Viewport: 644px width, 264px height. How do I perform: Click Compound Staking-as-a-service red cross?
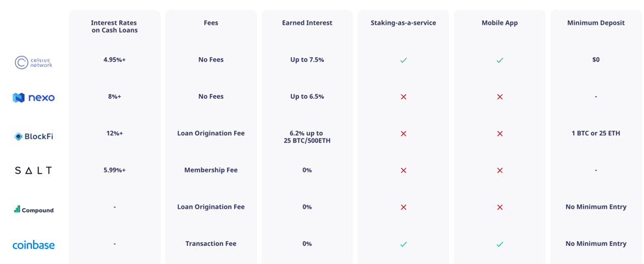[x=403, y=207]
